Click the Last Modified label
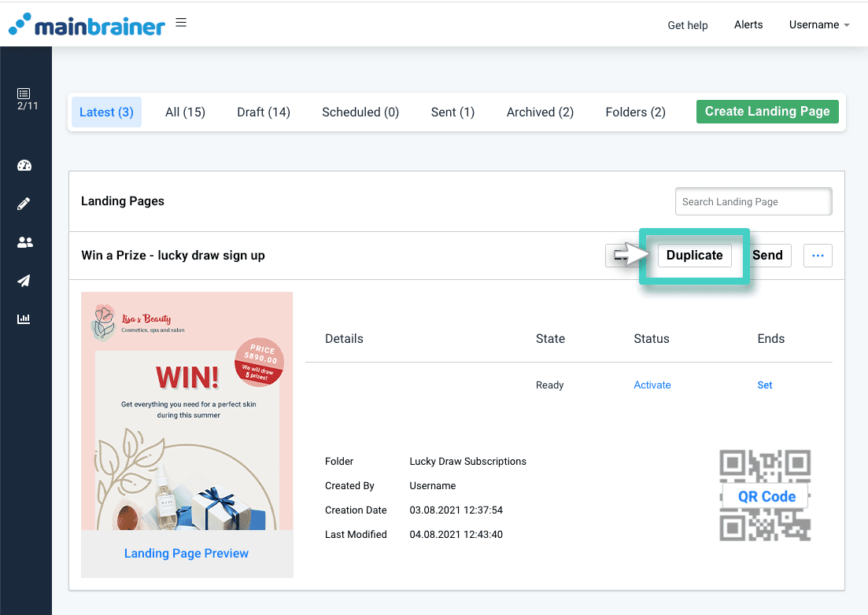Image resolution: width=868 pixels, height=615 pixels. [356, 534]
